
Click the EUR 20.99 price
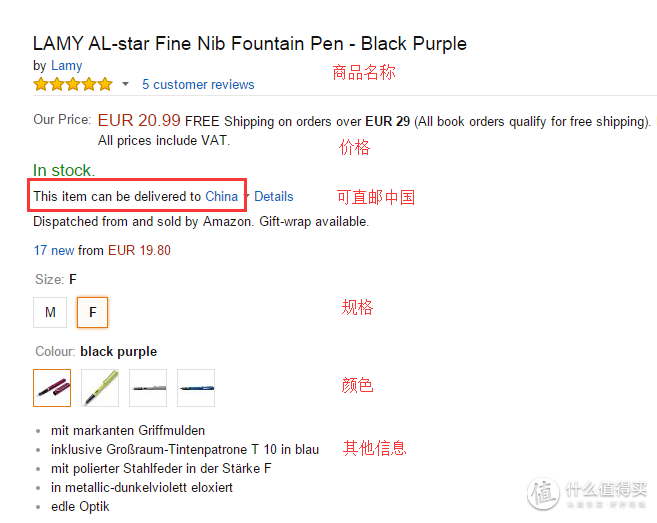pos(139,121)
